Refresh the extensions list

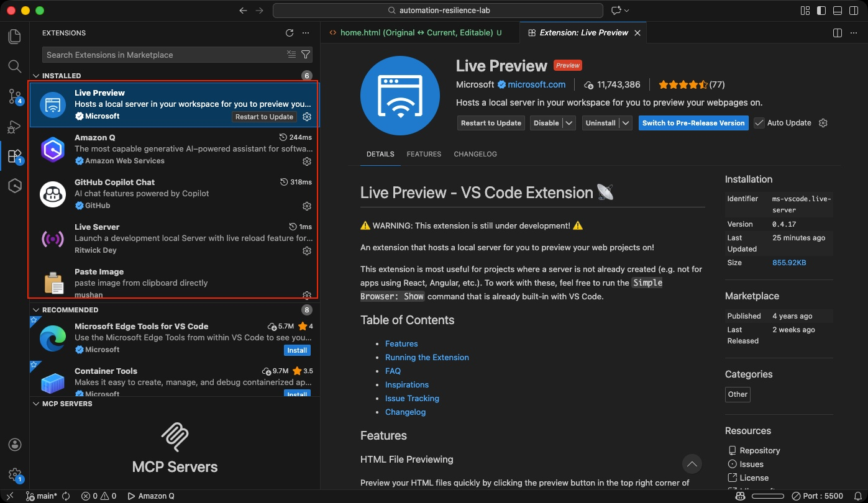coord(290,33)
